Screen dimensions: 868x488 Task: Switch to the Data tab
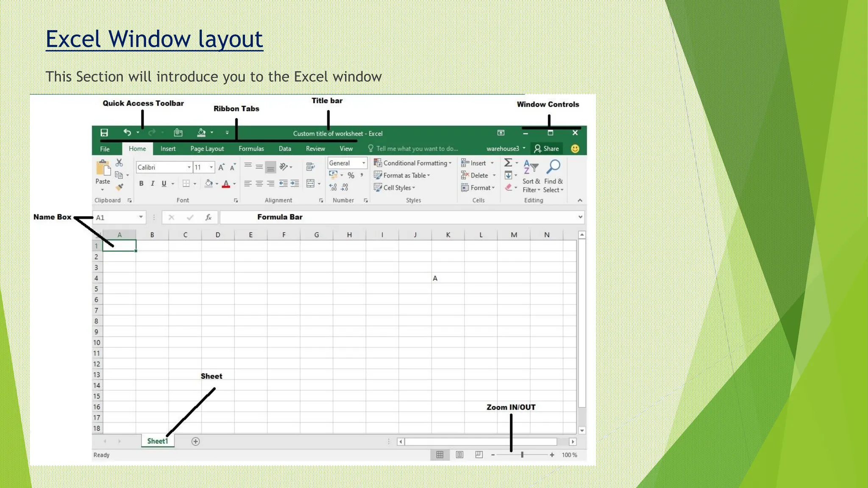pos(285,149)
